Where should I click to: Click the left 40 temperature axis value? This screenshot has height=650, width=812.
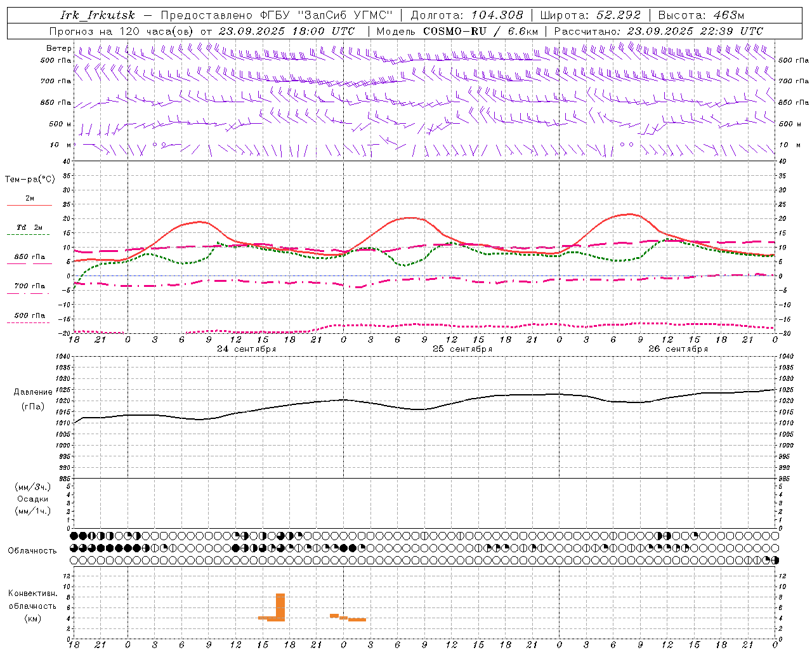[67, 161]
